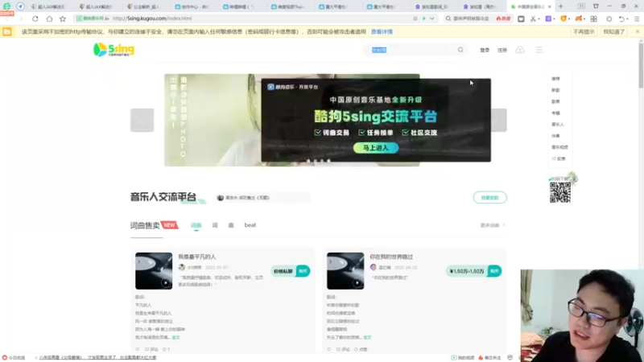644x362 pixels.
Task: Go to previous banner slide arrow
Action: (142, 120)
